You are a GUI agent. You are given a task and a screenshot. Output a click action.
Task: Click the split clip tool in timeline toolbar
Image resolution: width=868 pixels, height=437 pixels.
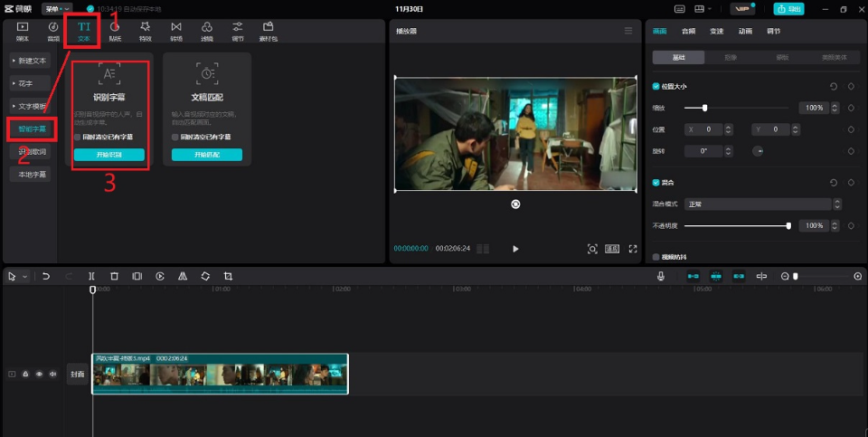[91, 276]
